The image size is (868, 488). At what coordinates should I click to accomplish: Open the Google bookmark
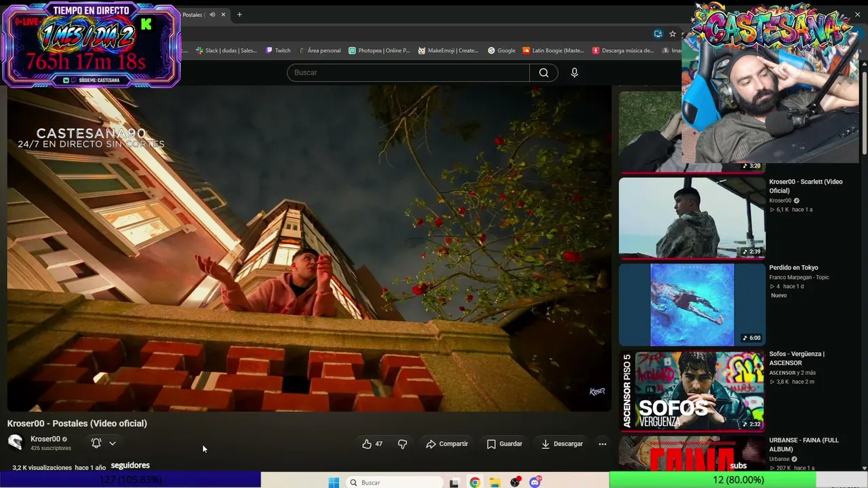[502, 50]
